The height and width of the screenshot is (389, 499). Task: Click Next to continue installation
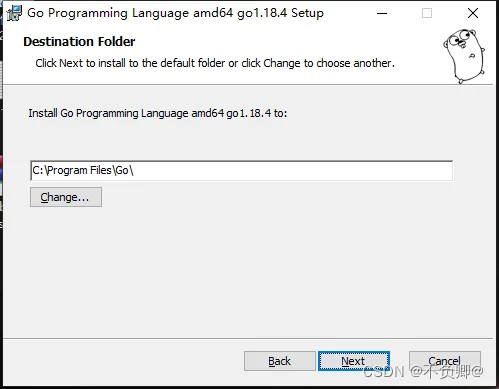(x=354, y=361)
